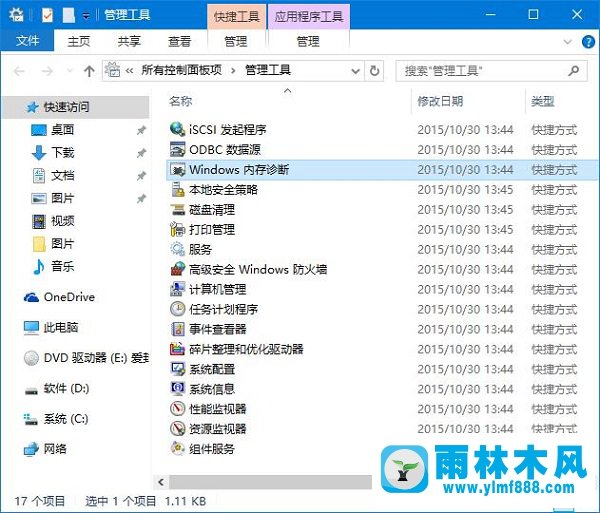Click the pin icon beside pinned 图片

pos(141,199)
